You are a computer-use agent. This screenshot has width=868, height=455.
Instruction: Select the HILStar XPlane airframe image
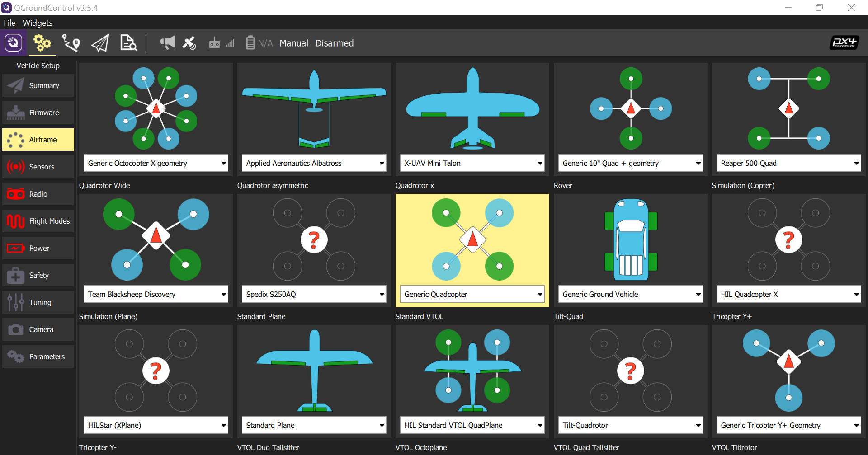click(156, 371)
